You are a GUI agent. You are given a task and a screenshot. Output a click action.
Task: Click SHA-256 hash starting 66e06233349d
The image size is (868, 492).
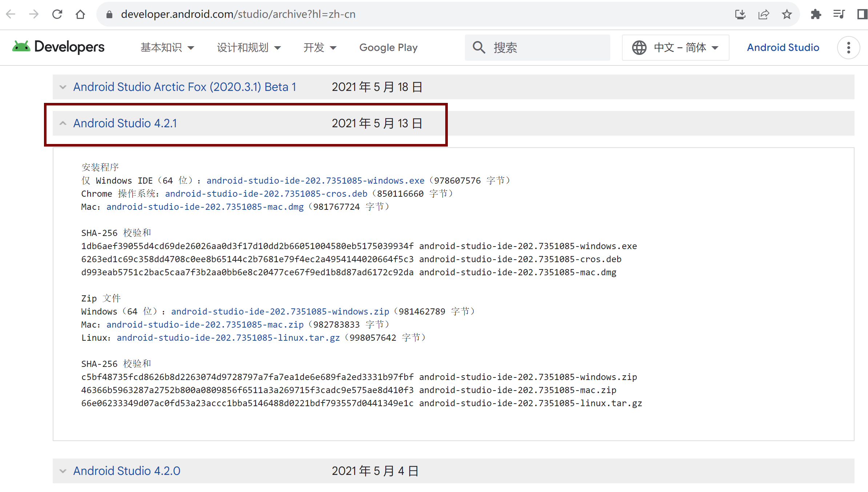pyautogui.click(x=248, y=403)
